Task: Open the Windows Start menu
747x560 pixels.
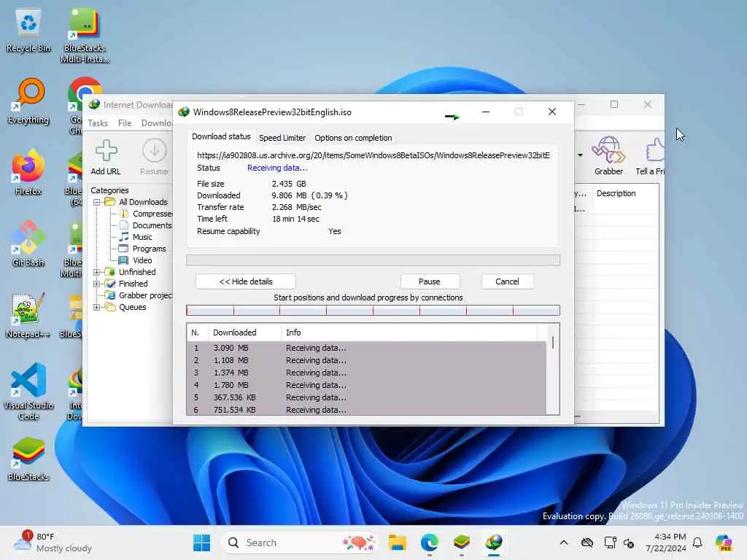Action: point(202,542)
